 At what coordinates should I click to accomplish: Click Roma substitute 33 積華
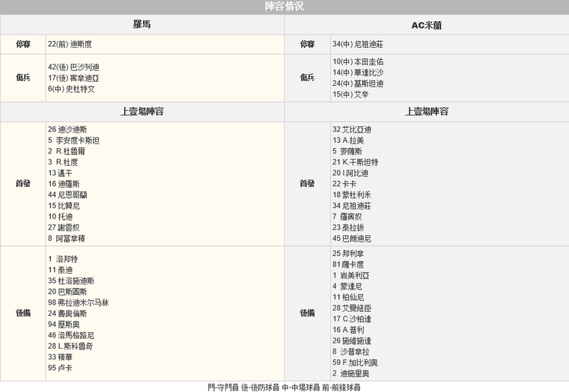[60, 357]
